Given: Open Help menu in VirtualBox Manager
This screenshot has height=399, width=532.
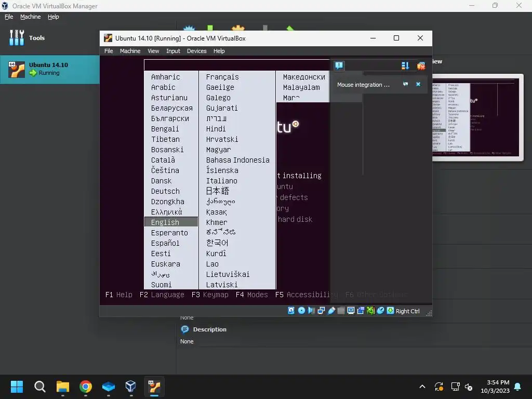Looking at the screenshot, I should point(53,17).
